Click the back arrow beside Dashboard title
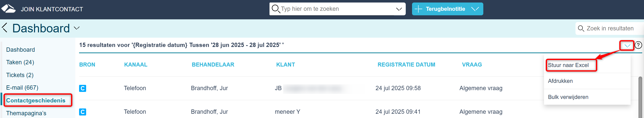Screen dimensions: 644x118 tap(5, 28)
